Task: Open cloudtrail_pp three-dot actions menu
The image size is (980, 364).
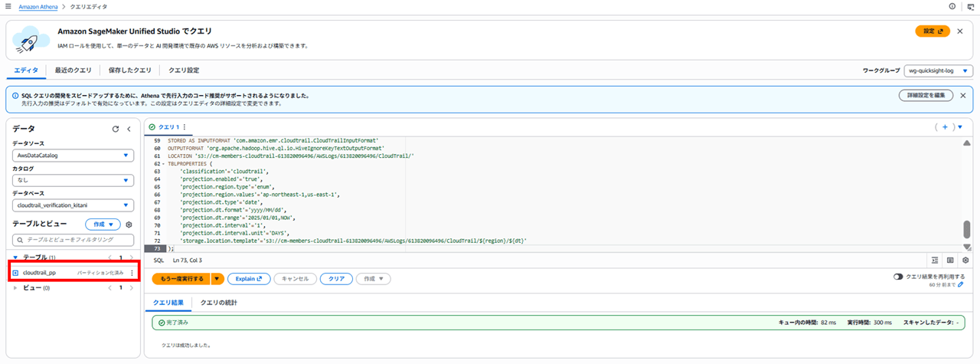Action: tap(132, 273)
